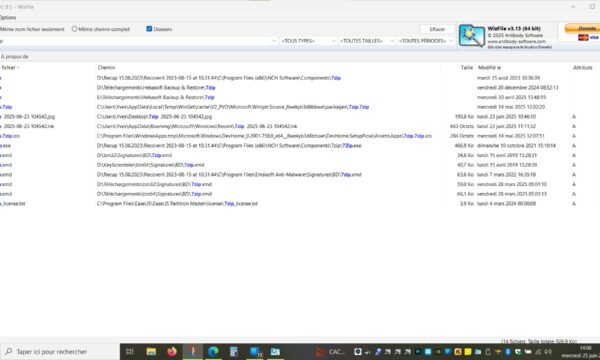Open the Calculator taskbar icon
The image size is (600, 360).
tap(234, 351)
